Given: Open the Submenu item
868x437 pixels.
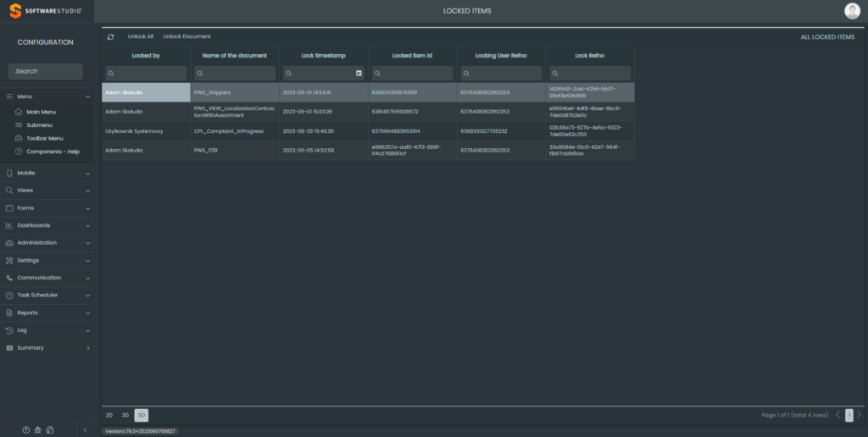Looking at the screenshot, I should [x=39, y=125].
